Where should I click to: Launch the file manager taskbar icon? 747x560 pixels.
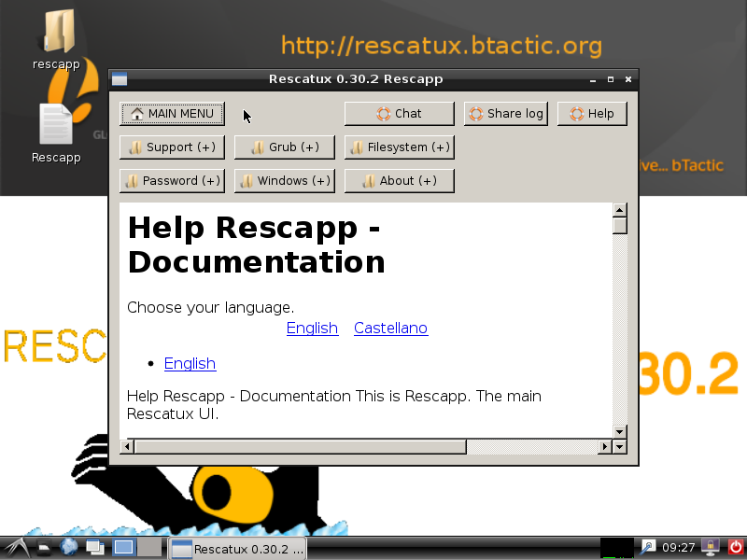pos(44,548)
